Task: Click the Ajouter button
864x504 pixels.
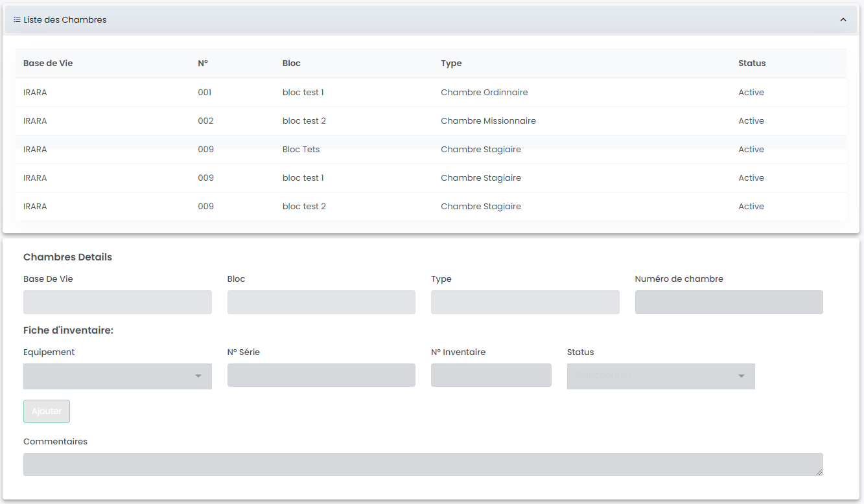Action: 47,411
